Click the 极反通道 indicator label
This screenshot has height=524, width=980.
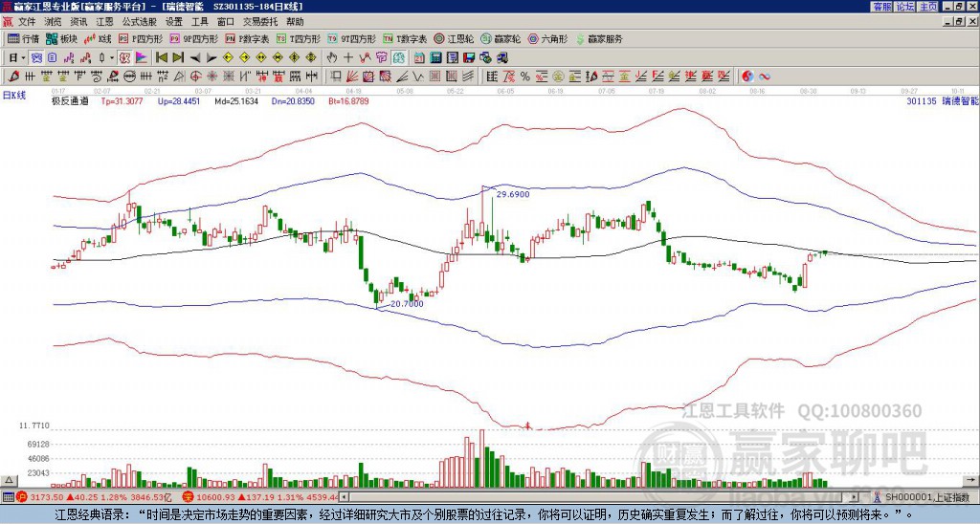click(x=70, y=100)
